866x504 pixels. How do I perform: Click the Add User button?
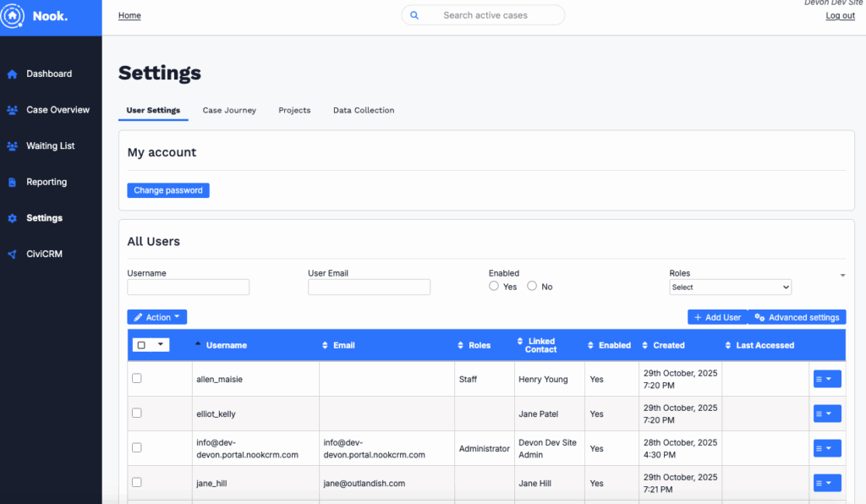pos(717,317)
